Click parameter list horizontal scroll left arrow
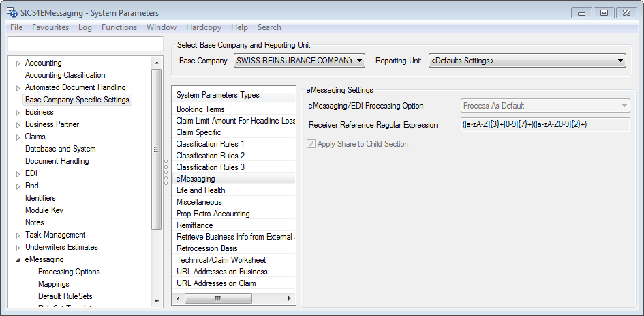 pos(177,298)
